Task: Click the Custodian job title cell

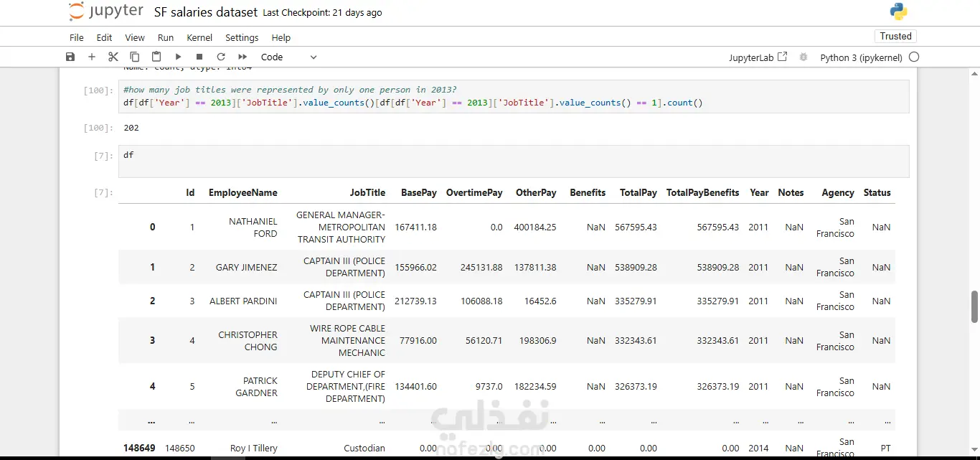Action: pyautogui.click(x=364, y=448)
